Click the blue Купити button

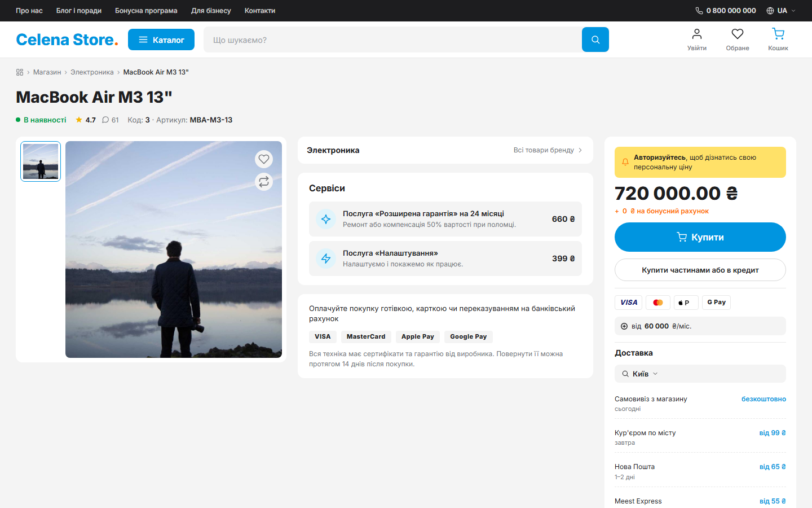coord(700,237)
